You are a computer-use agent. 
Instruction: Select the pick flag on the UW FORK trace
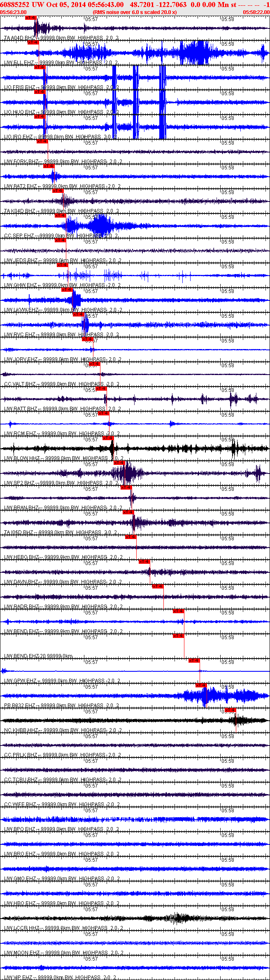(x=42, y=141)
